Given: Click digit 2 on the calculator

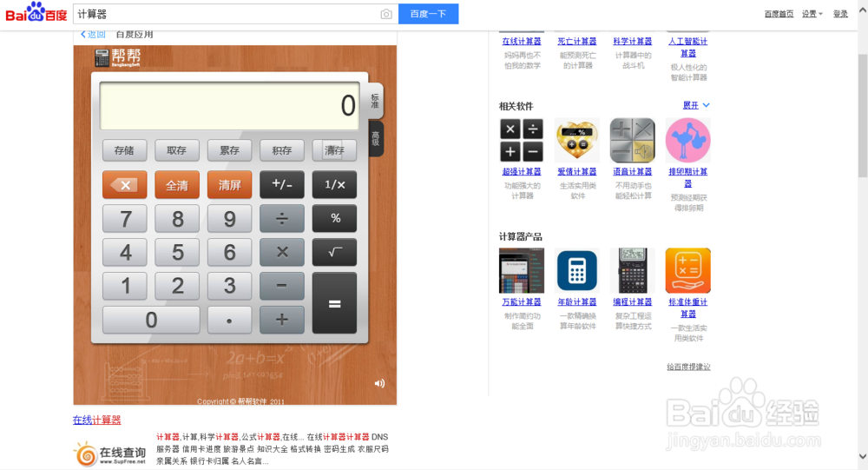Looking at the screenshot, I should pyautogui.click(x=176, y=286).
